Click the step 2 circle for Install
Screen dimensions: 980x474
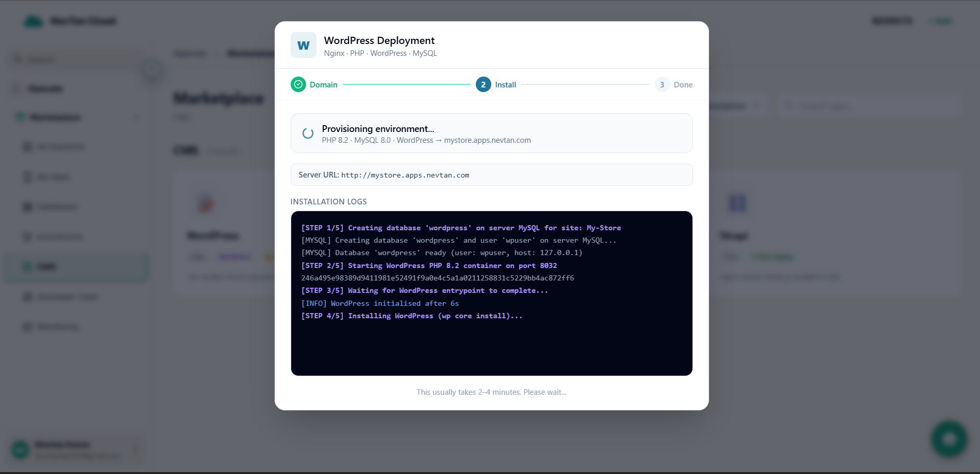(x=484, y=84)
